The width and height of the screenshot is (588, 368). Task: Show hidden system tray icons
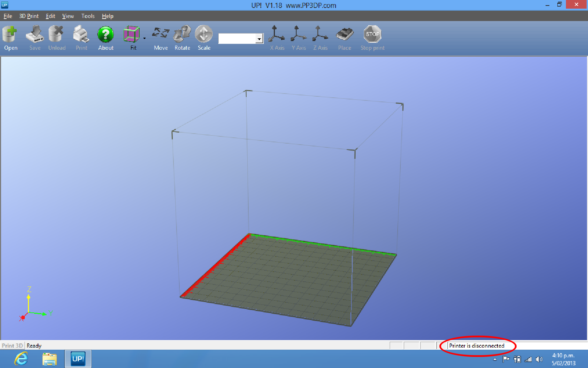click(x=495, y=359)
